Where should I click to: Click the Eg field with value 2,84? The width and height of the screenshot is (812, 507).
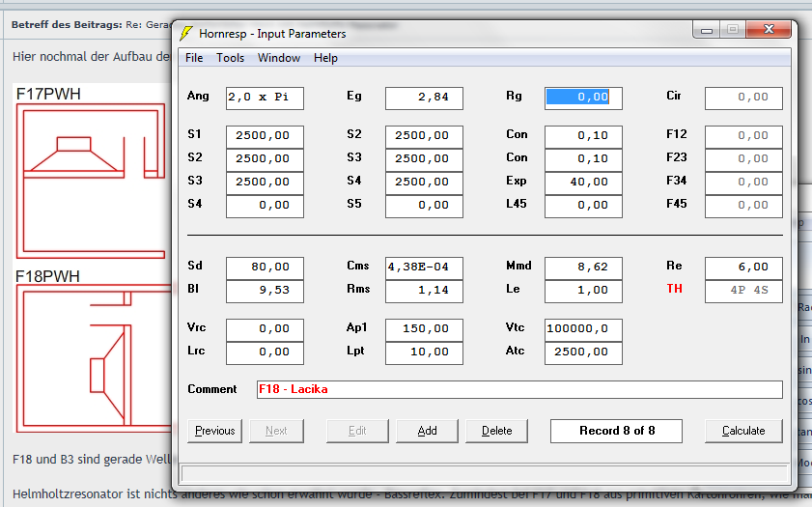[424, 98]
